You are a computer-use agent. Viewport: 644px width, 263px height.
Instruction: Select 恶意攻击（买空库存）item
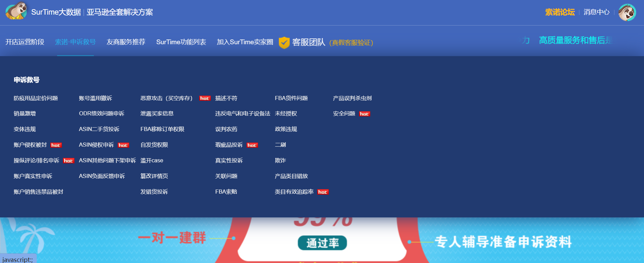click(167, 98)
